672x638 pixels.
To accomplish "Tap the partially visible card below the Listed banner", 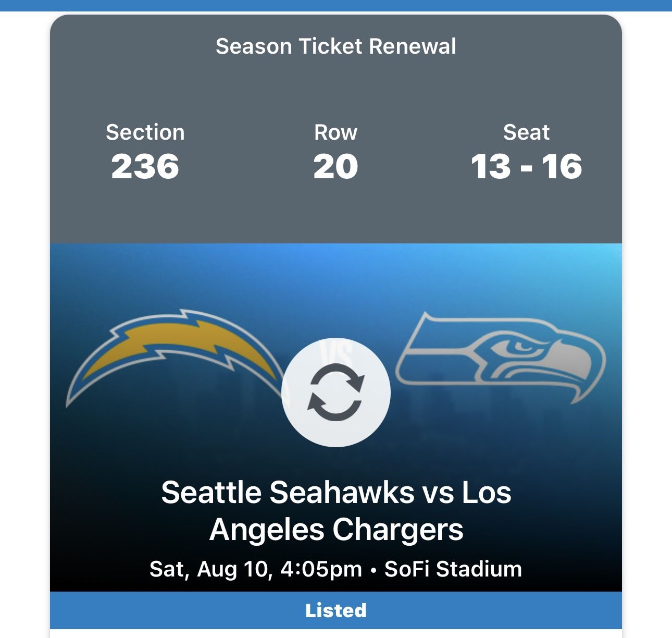I will (336, 633).
